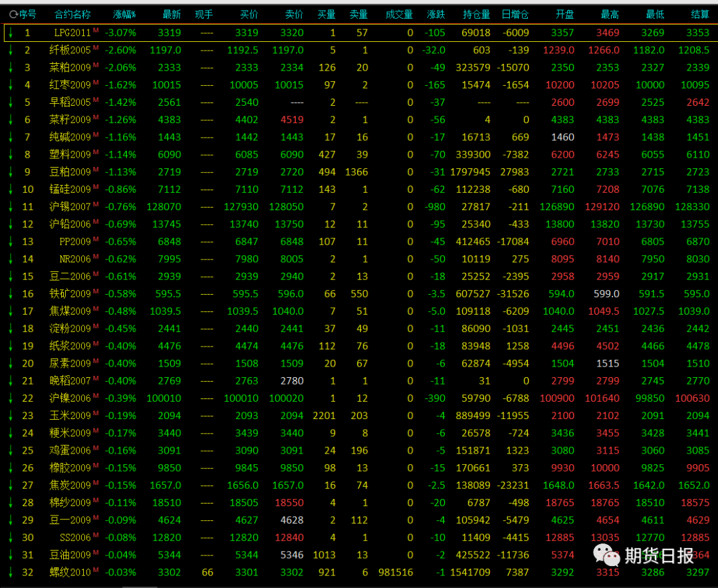The width and height of the screenshot is (718, 588).
Task: Select contract 焦煤2009
Action: [70, 311]
